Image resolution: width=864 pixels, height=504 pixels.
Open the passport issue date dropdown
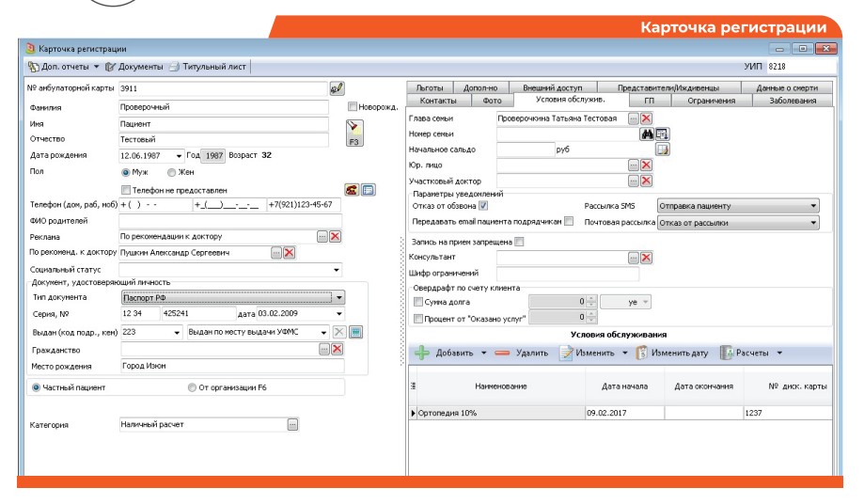(339, 313)
